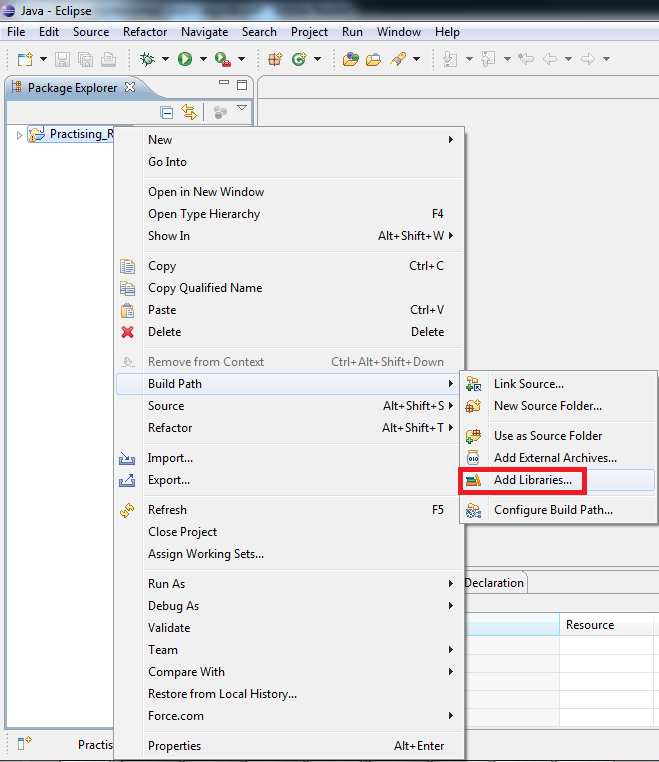
Task: Open the Search dropdown arrow
Action: click(x=416, y=59)
